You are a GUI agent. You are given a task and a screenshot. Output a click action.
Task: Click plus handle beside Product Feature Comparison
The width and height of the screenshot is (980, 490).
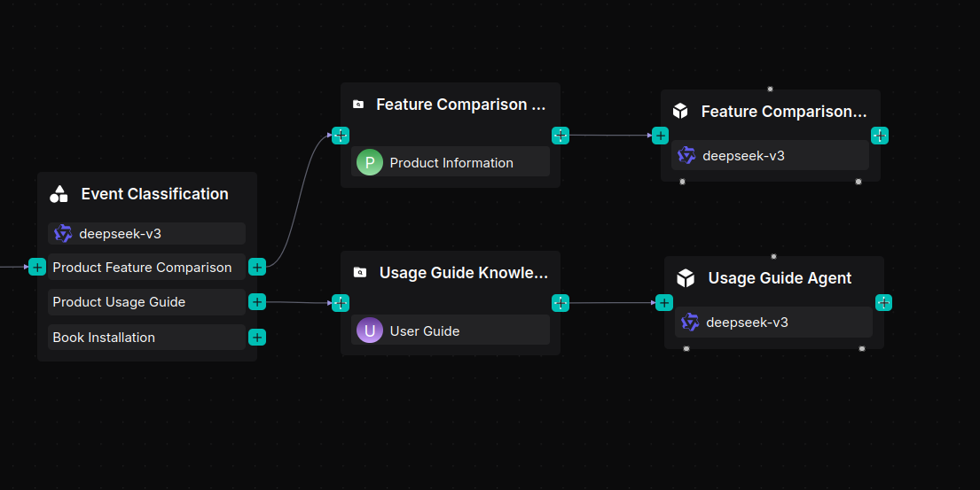(x=257, y=267)
